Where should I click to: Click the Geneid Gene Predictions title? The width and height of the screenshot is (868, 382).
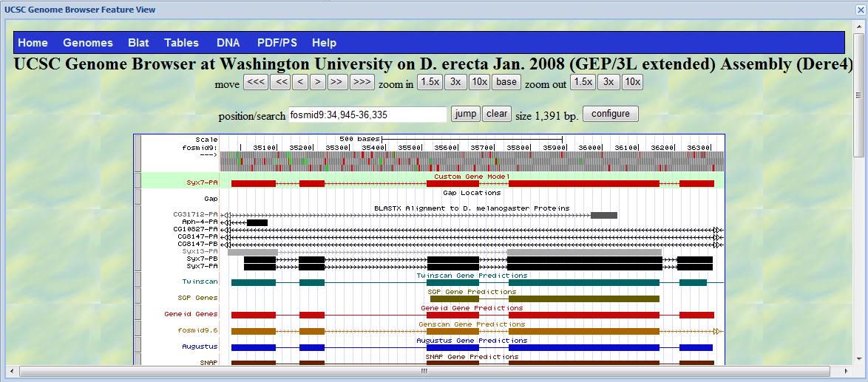(x=472, y=308)
